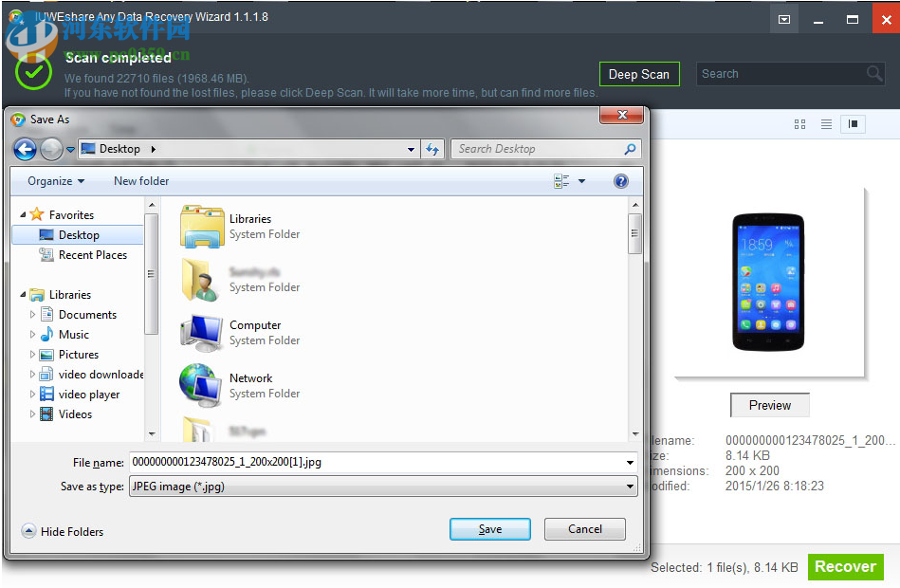Switch to list view layout

coord(826,123)
